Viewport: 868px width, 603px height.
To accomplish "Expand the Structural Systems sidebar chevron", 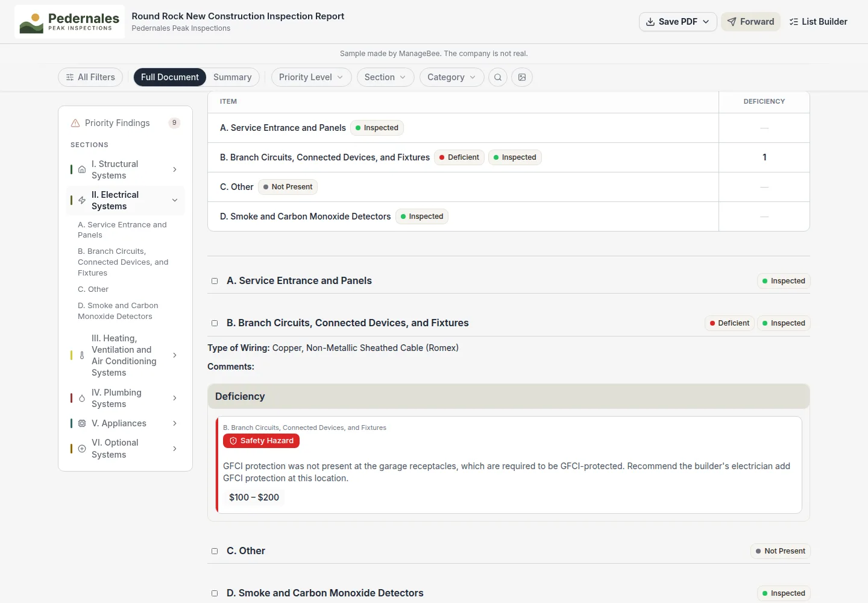I will (175, 169).
